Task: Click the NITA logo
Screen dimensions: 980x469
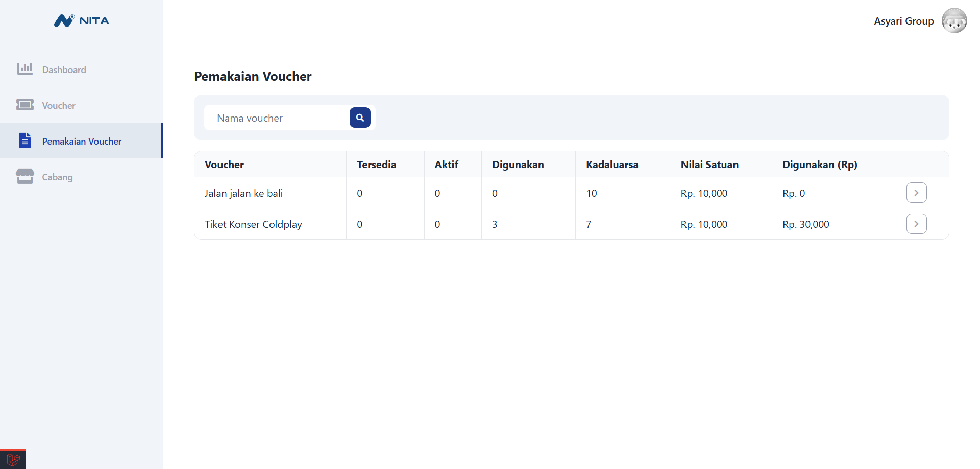Action: pos(82,20)
